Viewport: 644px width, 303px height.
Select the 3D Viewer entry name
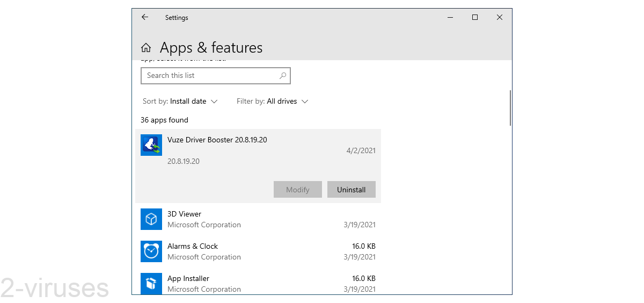coord(184,214)
